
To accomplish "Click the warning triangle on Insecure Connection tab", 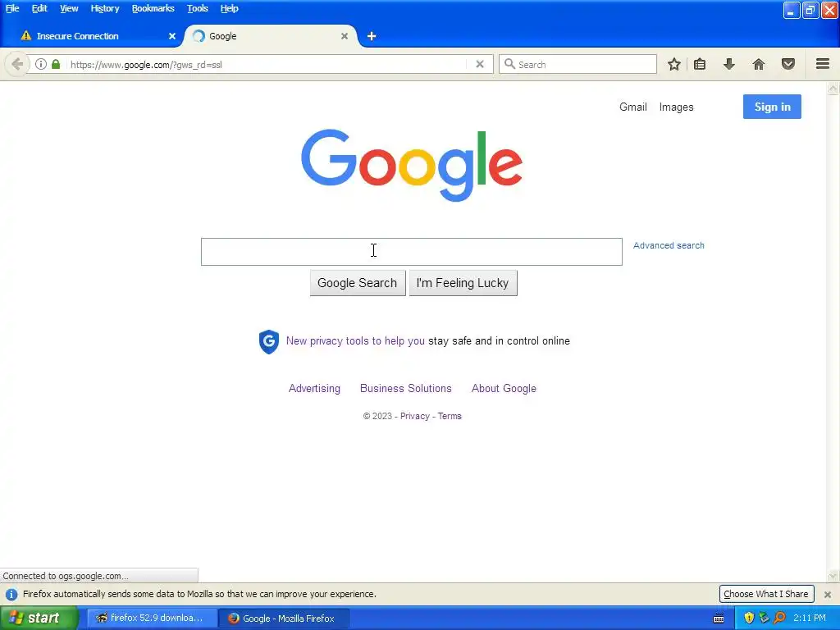I will pyautogui.click(x=25, y=36).
